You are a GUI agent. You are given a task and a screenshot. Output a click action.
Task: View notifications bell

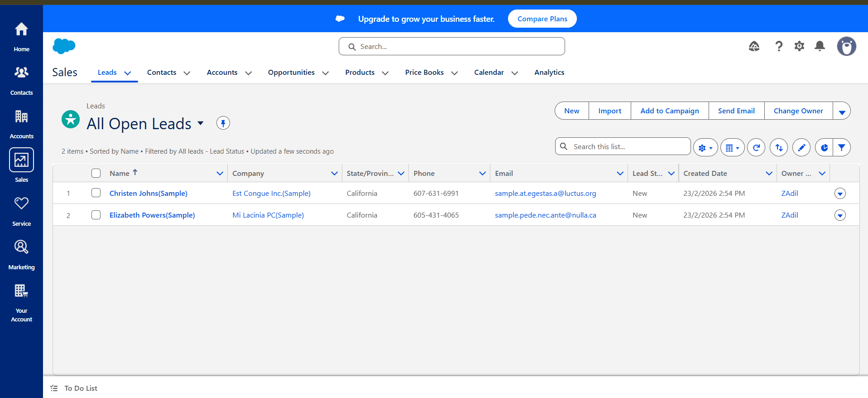820,46
